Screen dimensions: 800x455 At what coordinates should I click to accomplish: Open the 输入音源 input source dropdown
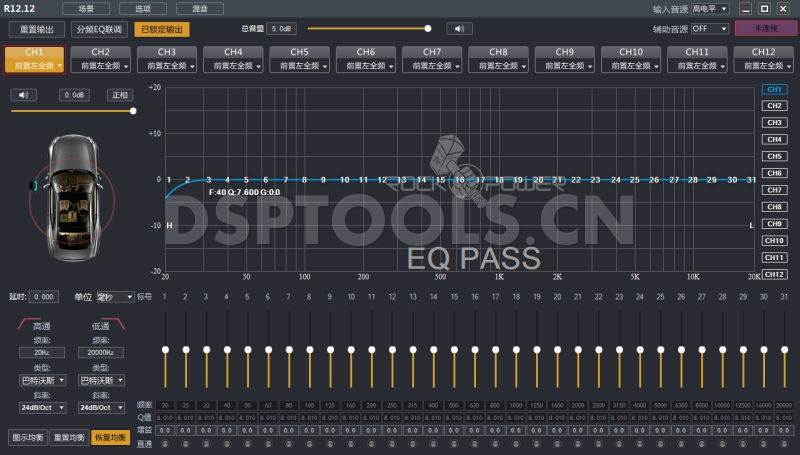(710, 9)
